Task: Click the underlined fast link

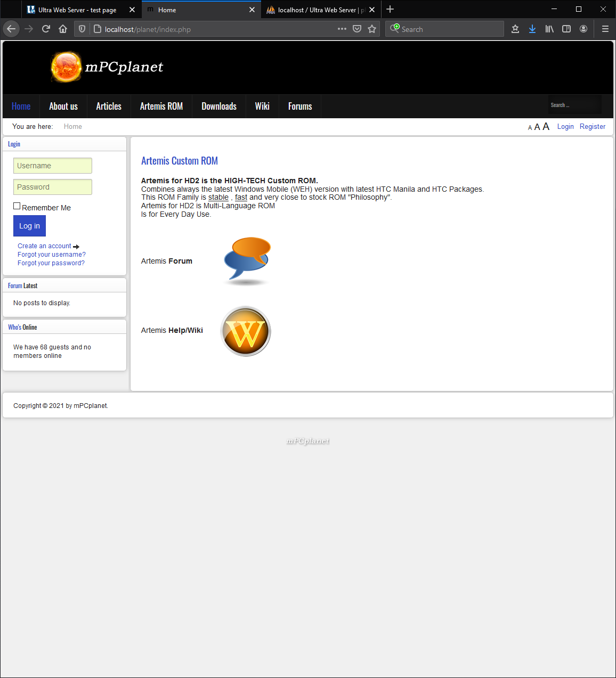Action: pos(241,197)
